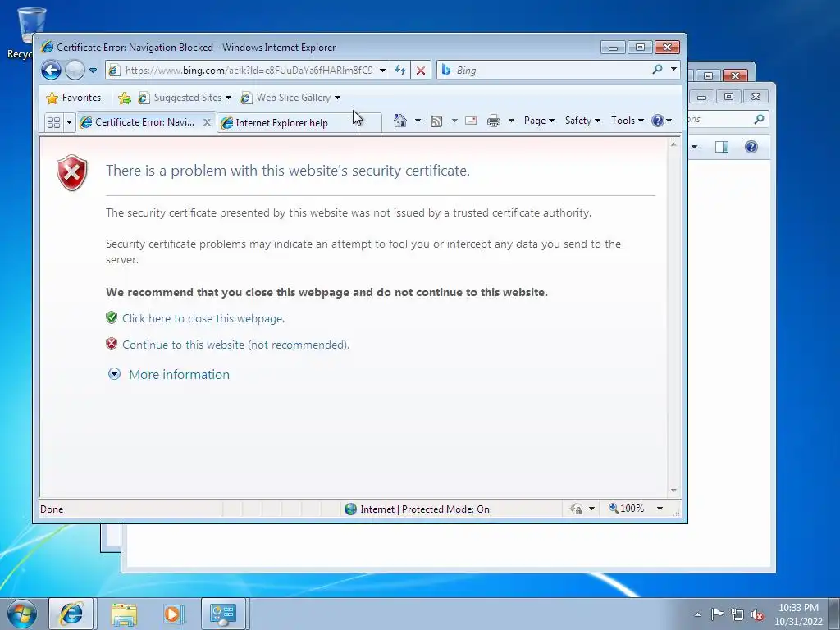Click the help icon in the background window
Image resolution: width=840 pixels, height=630 pixels.
click(x=751, y=147)
